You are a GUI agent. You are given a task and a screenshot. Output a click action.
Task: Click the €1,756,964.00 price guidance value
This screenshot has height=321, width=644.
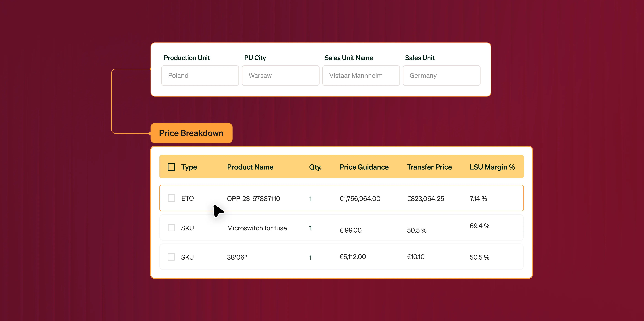point(360,199)
